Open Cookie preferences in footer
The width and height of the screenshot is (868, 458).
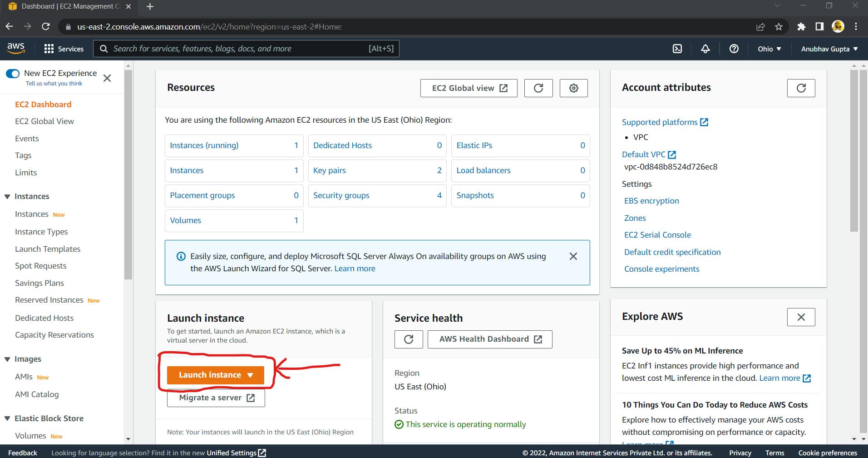coord(828,453)
